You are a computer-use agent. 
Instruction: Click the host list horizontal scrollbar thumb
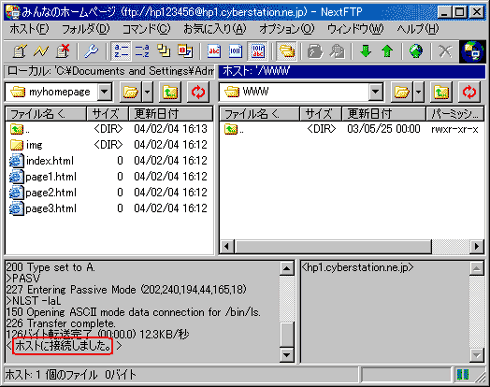tap(333, 246)
